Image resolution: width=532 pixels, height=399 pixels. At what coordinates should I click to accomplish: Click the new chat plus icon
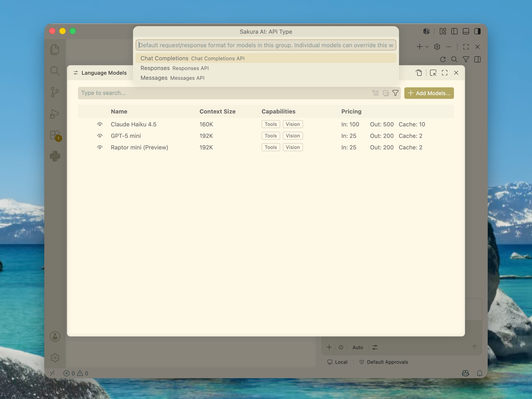pyautogui.click(x=419, y=47)
